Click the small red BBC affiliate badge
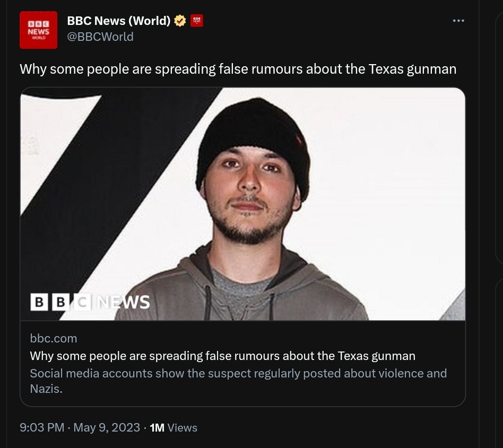 (x=197, y=21)
